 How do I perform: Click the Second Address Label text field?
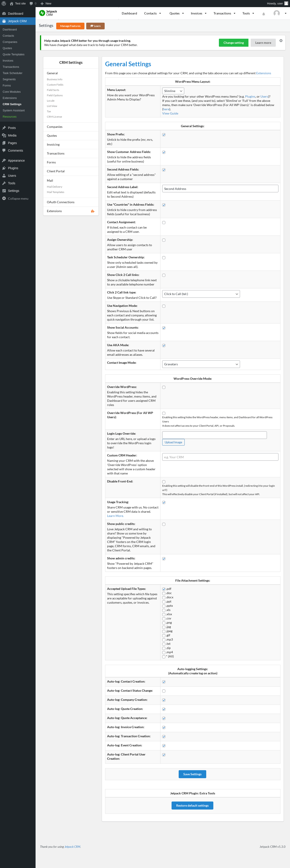(x=220, y=189)
